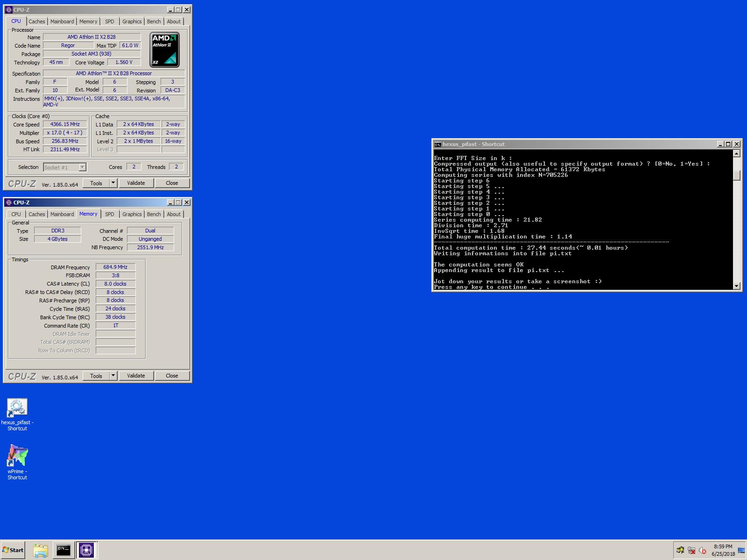Expand Tools dropdown arrow in bottom CPU-Z window
This screenshot has height=560, width=747.
pyautogui.click(x=113, y=376)
